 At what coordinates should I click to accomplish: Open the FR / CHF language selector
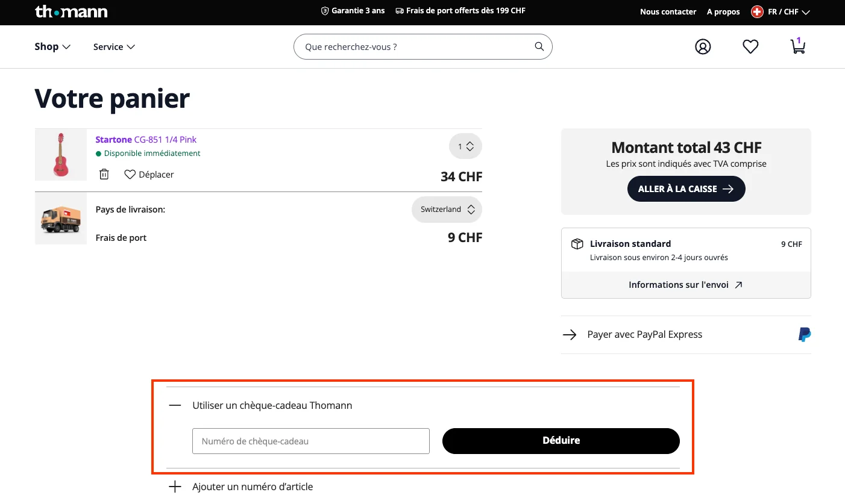point(781,11)
